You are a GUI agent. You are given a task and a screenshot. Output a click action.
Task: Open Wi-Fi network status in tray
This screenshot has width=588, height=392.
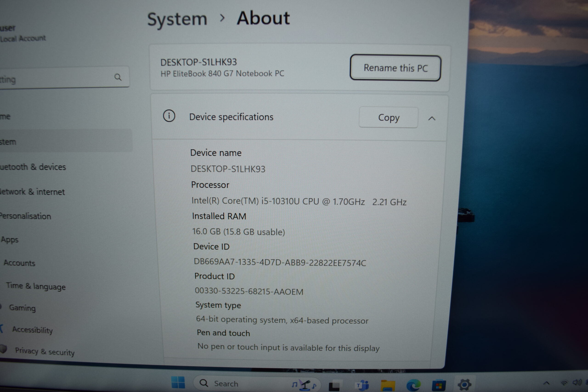pos(564,383)
